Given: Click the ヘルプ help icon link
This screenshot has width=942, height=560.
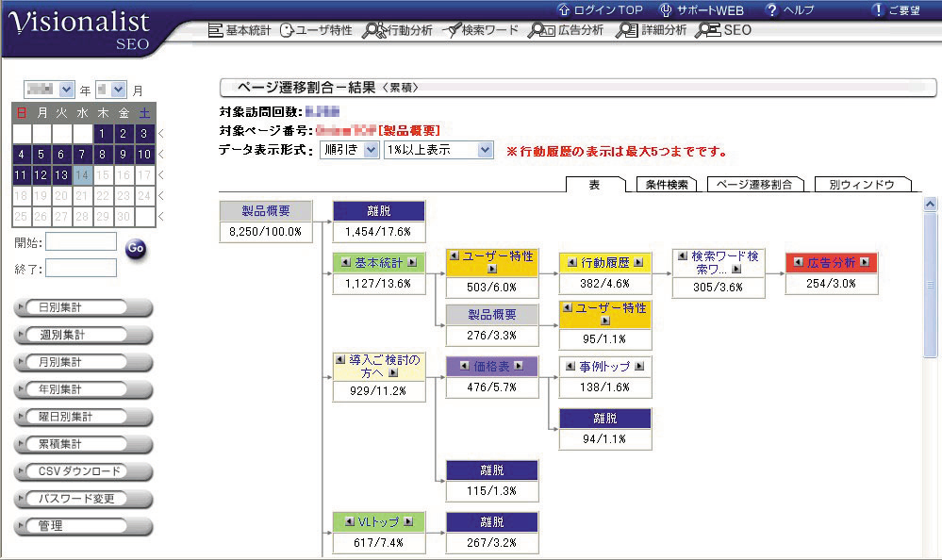Looking at the screenshot, I should [790, 9].
